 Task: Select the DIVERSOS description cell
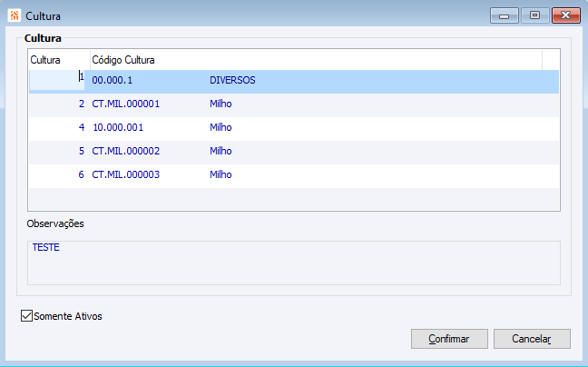click(232, 80)
